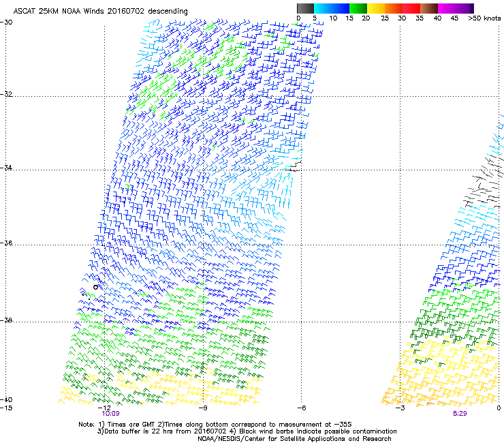
Task: Click the purple swath time '10:09'
Action: 110,414
